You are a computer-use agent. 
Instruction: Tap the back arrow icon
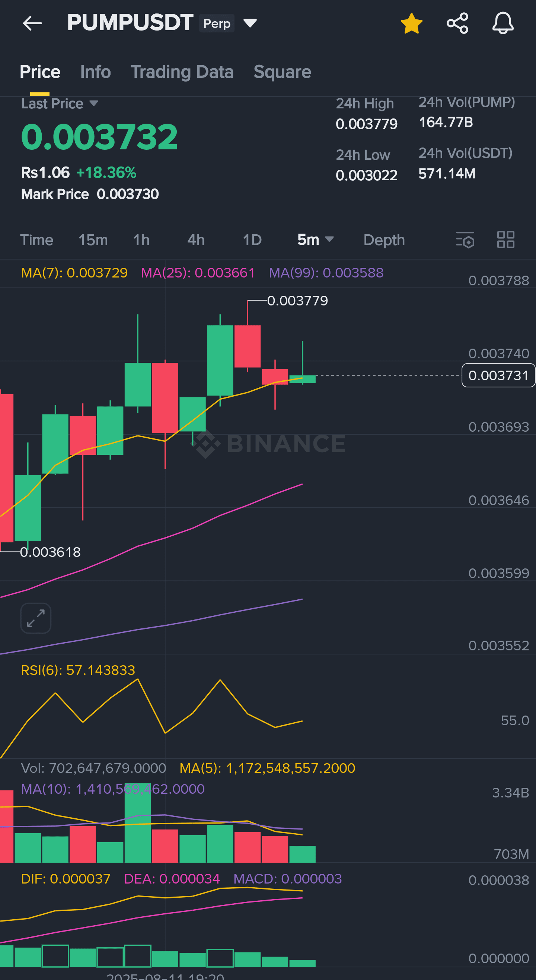pos(32,23)
